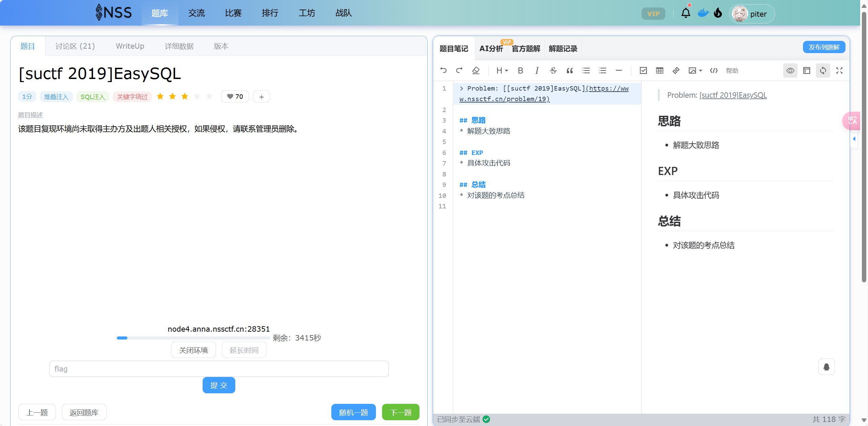Insert a hyperlink using the link icon

(676, 70)
